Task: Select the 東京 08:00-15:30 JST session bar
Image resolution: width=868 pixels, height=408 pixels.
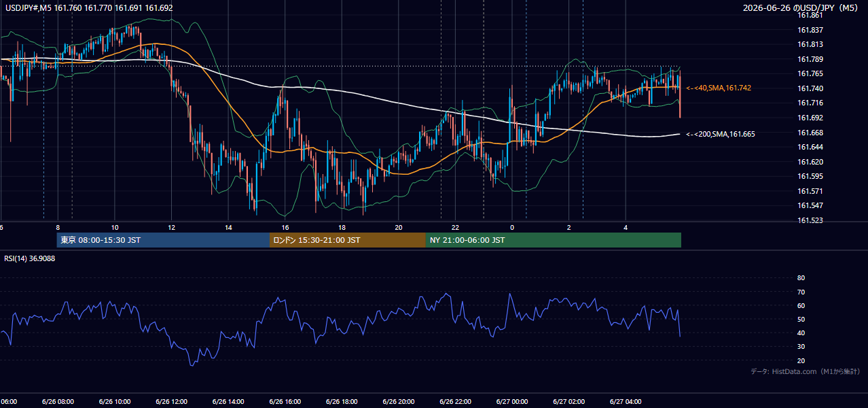Action: pos(164,240)
